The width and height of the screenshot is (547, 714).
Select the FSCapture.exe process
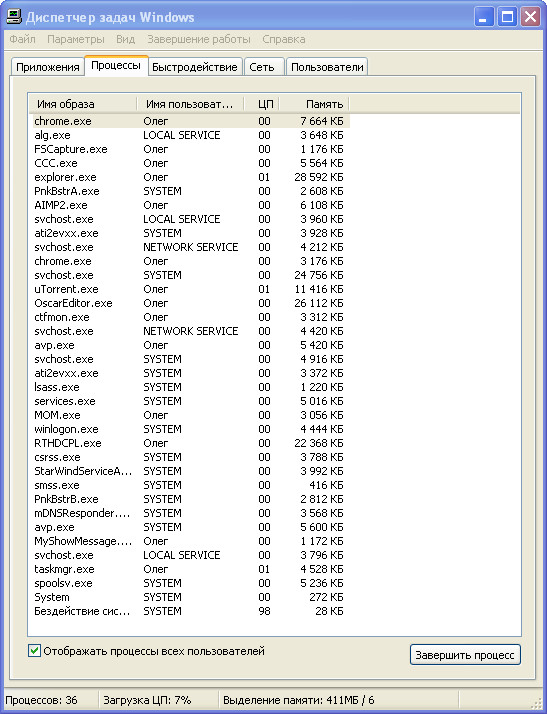tap(189, 149)
